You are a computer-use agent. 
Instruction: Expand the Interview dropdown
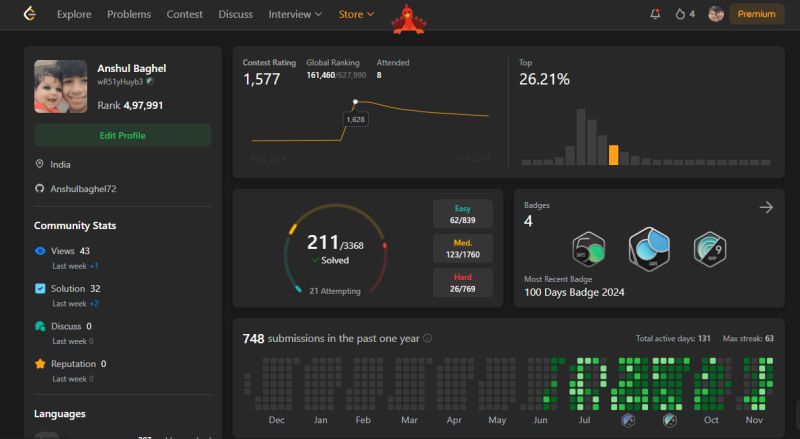point(295,14)
